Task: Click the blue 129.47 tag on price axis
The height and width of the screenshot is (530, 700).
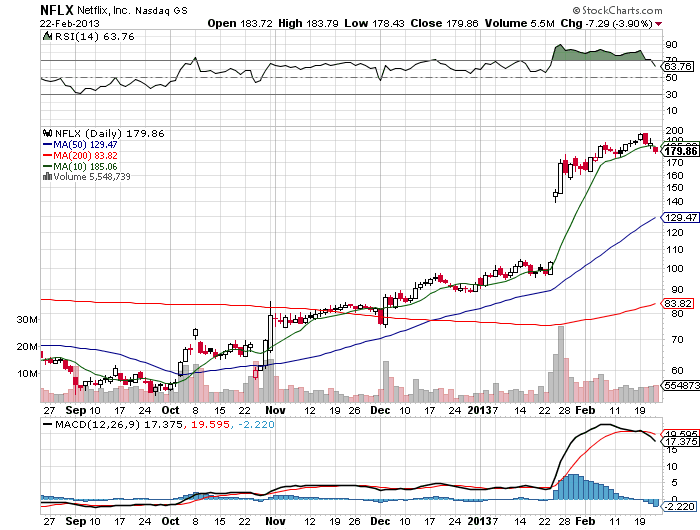Action: (x=681, y=217)
